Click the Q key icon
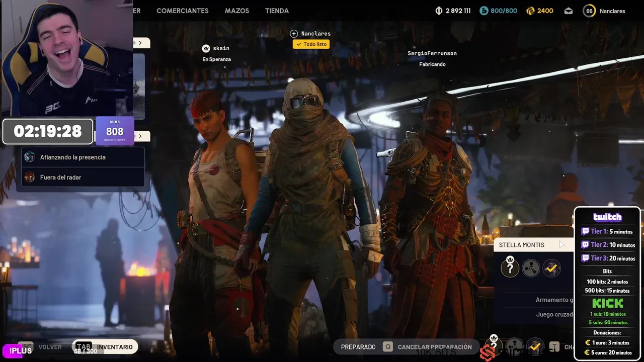 click(387, 347)
